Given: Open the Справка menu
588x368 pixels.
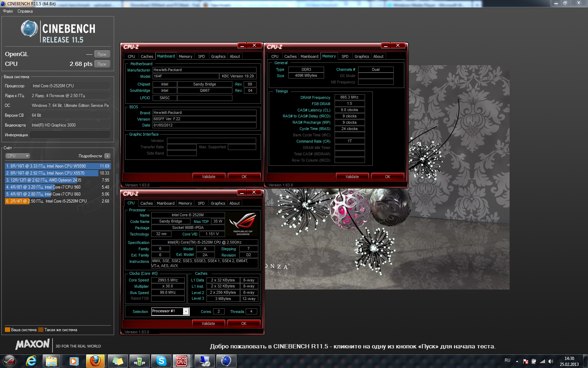Looking at the screenshot, I should click(x=25, y=11).
